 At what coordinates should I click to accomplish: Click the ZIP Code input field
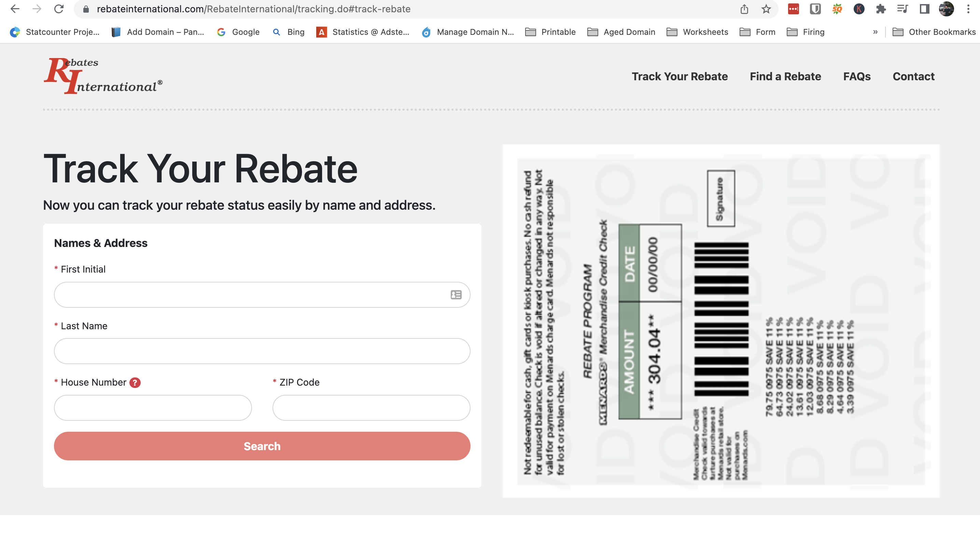coord(371,407)
